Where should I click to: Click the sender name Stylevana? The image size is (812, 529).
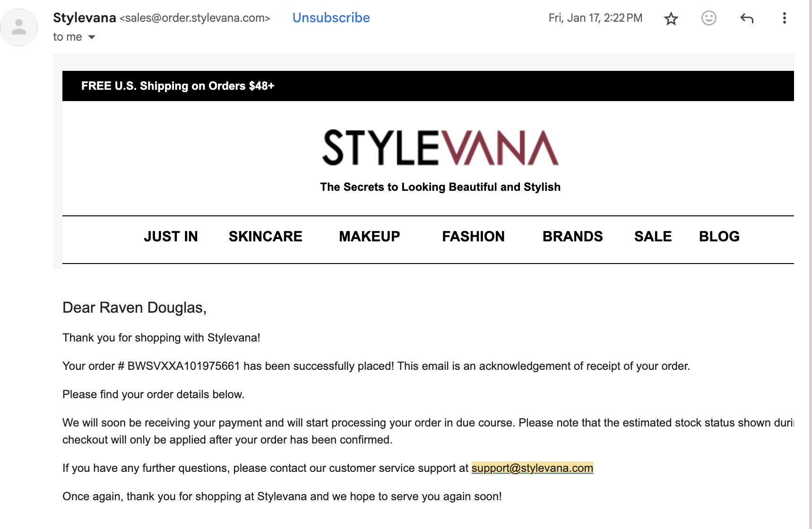85,18
